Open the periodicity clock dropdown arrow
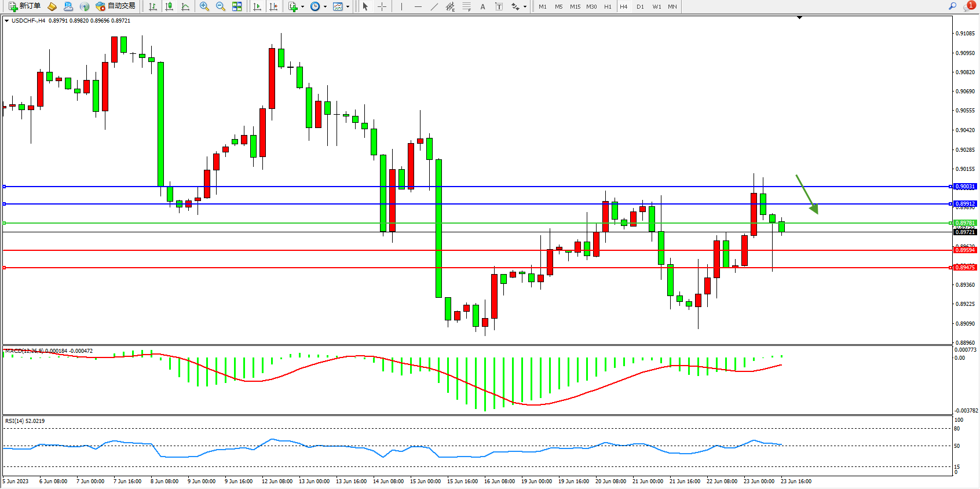The height and width of the screenshot is (489, 980). click(x=325, y=7)
